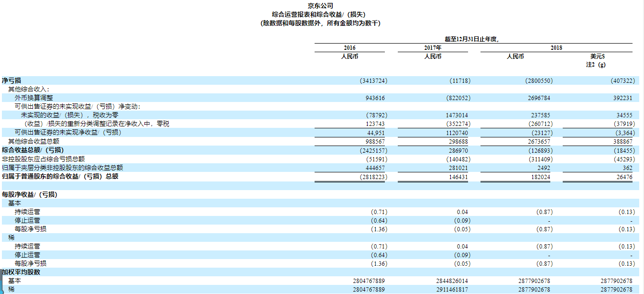Select the 归属于普通股东的综合收益/(亏损)总额 label
644x294 pixels.
(x=60, y=176)
